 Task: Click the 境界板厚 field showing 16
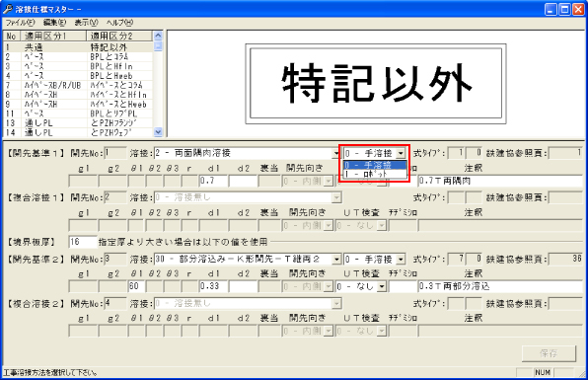(x=83, y=242)
